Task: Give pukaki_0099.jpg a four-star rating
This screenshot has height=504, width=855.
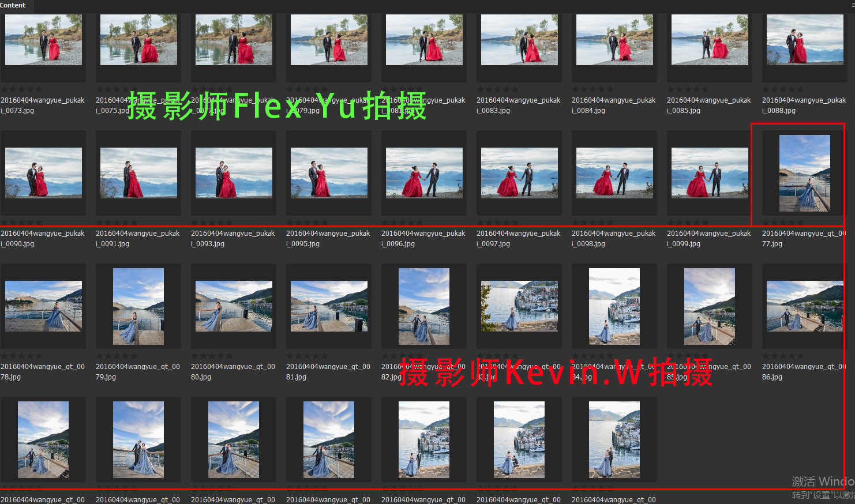Action: [696, 223]
